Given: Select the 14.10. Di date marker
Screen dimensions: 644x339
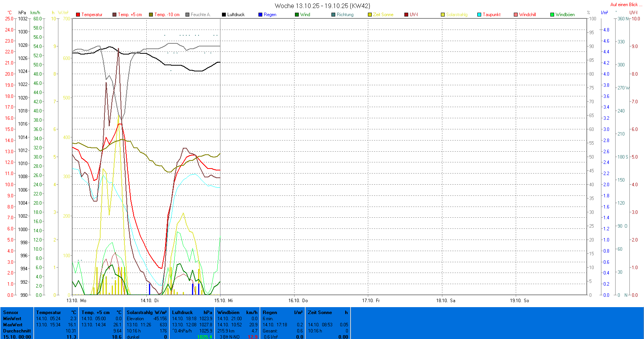Looking at the screenshot, I should pos(149,301).
